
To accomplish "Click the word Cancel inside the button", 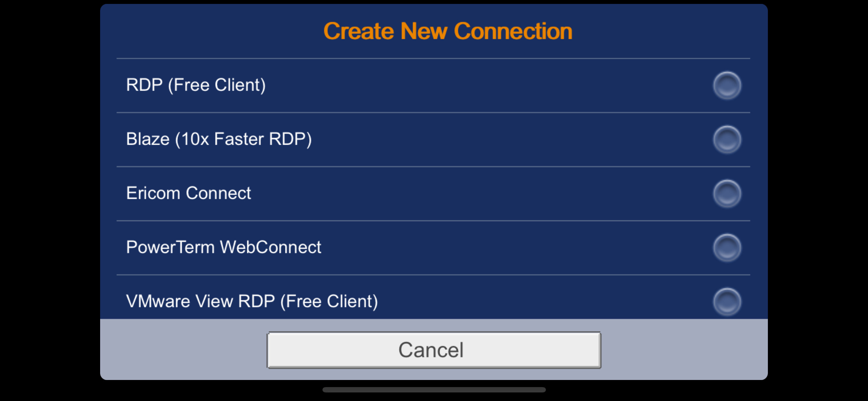I will pyautogui.click(x=431, y=350).
